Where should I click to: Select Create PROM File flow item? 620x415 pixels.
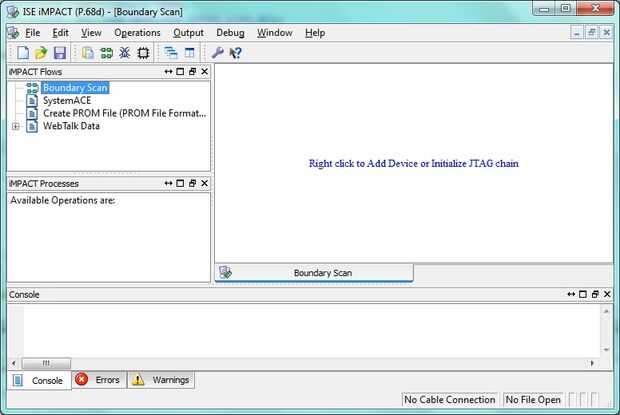125,113
